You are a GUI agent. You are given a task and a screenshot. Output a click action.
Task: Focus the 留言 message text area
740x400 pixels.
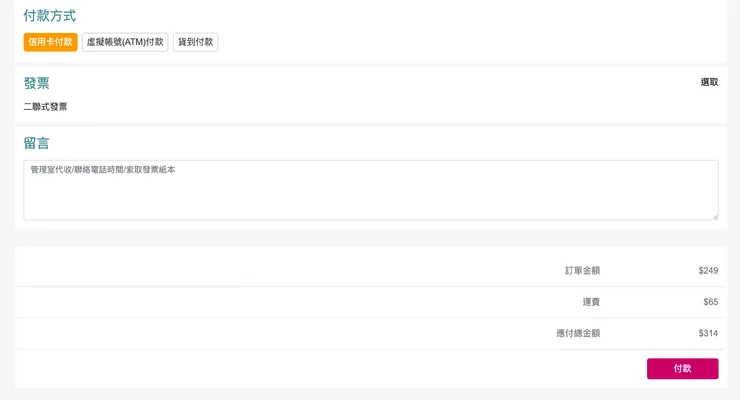click(x=370, y=195)
